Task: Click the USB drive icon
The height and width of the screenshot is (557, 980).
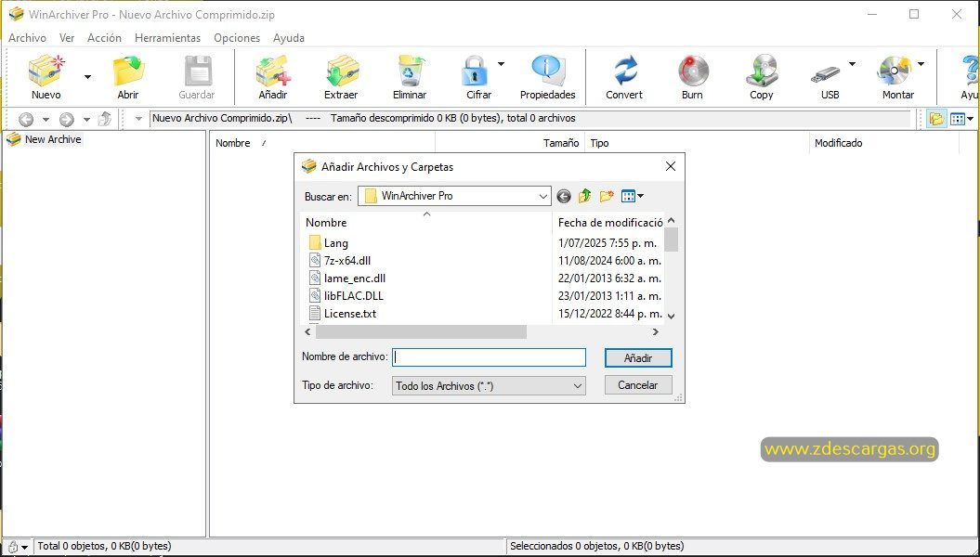Action: point(826,74)
